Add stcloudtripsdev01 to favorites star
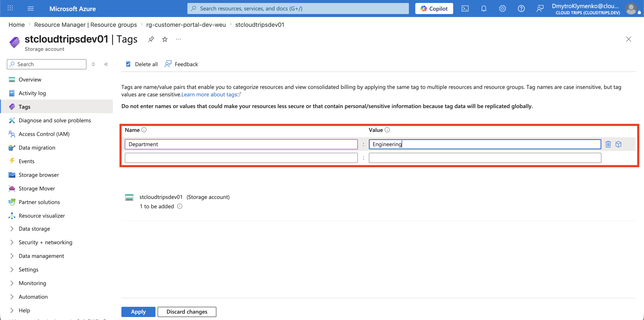Image resolution: width=644 pixels, height=320 pixels. pos(165,39)
